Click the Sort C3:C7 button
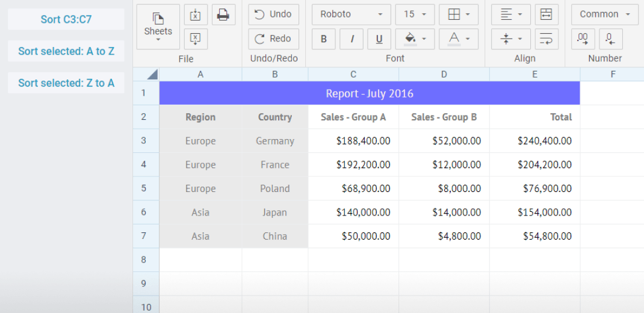Viewport: 644px width, 313px height. click(66, 19)
